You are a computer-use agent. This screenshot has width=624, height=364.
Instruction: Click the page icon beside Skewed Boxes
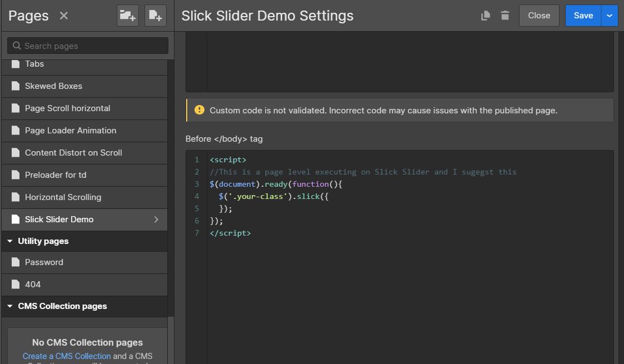pyautogui.click(x=16, y=86)
